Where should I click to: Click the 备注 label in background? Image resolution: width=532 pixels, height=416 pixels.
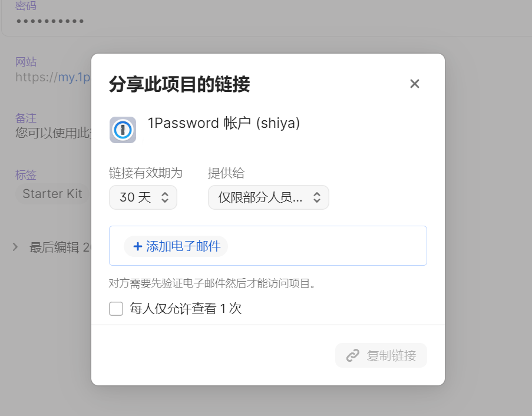(26, 118)
